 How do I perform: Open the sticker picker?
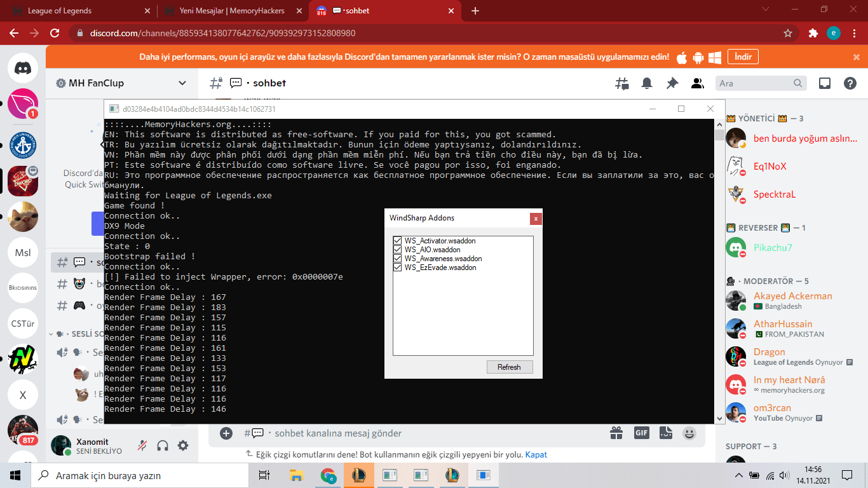(665, 433)
